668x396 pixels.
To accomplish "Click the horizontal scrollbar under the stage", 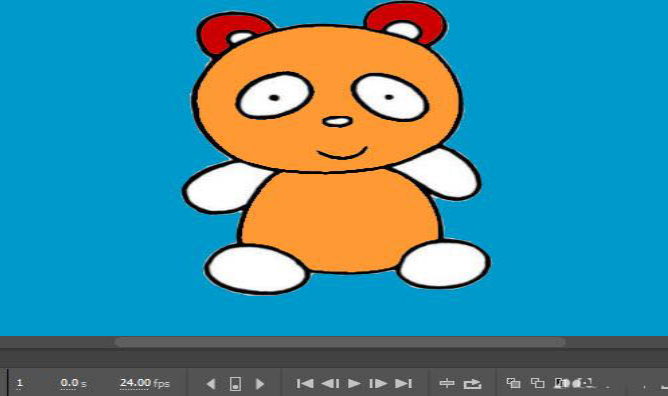I will 340,342.
